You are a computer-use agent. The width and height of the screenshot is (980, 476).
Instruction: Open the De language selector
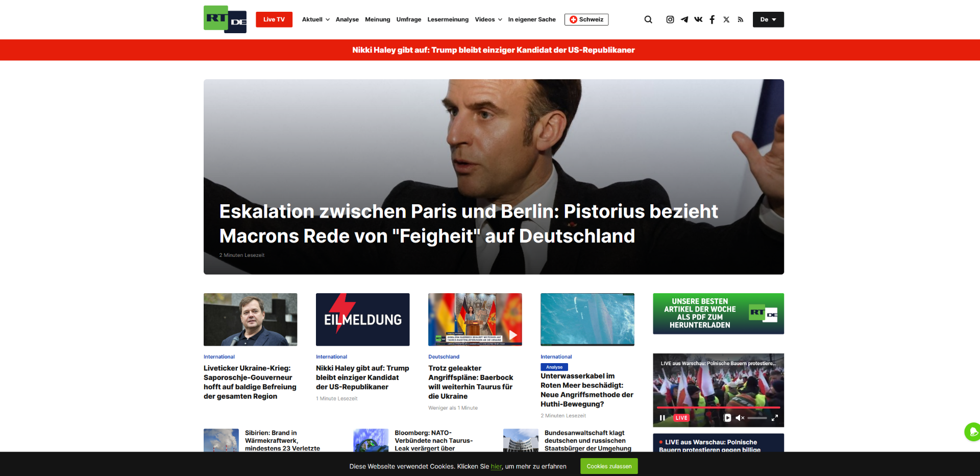(768, 19)
